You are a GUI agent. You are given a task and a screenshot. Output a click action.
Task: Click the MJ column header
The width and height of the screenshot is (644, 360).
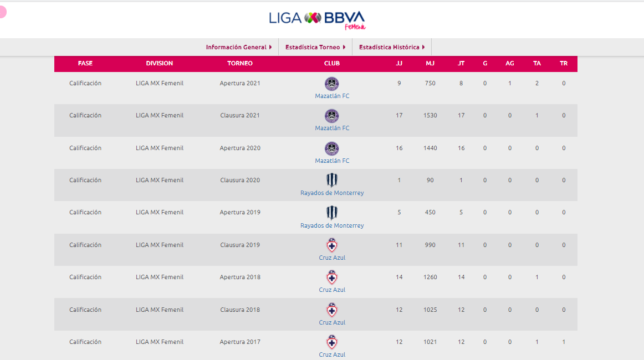point(430,63)
